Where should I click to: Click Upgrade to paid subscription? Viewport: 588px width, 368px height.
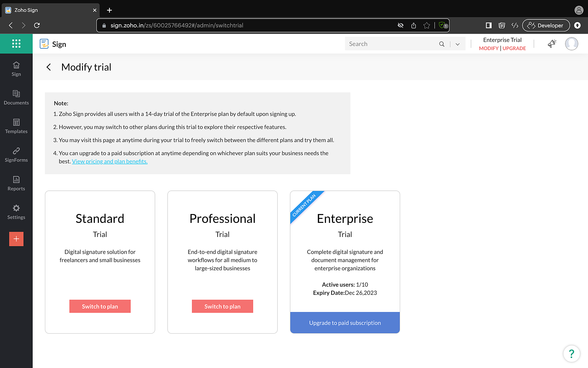345,323
